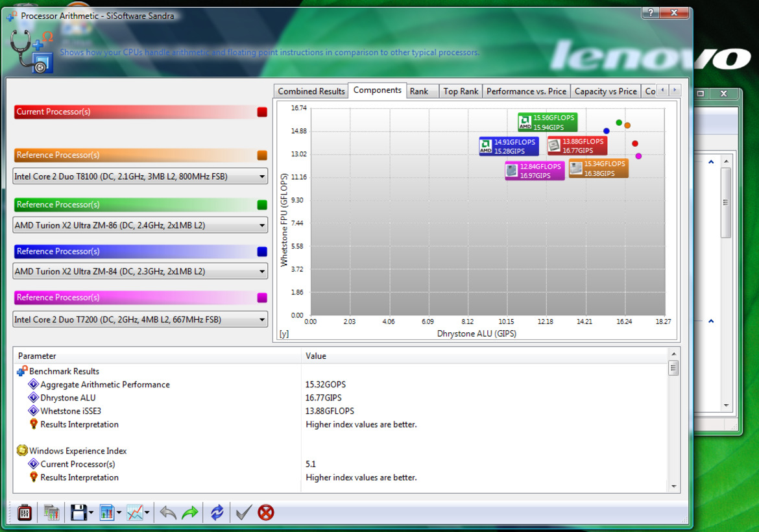The width and height of the screenshot is (759, 532).
Task: Click the Dhrystone ALU diamond icon
Action: click(x=33, y=398)
